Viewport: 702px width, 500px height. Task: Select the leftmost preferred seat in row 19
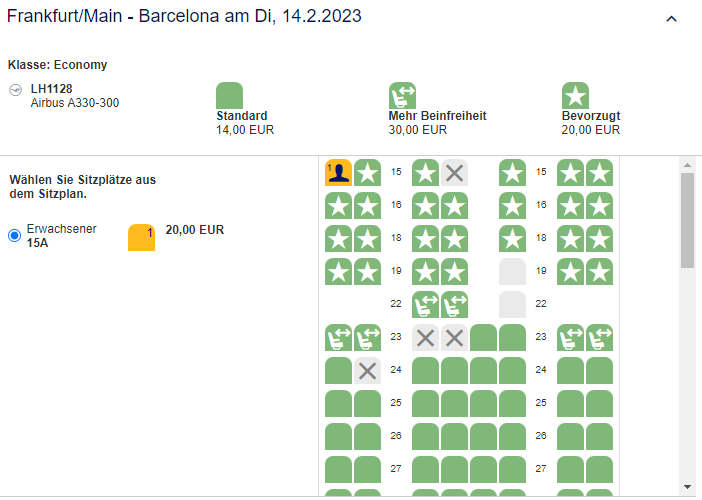(338, 271)
